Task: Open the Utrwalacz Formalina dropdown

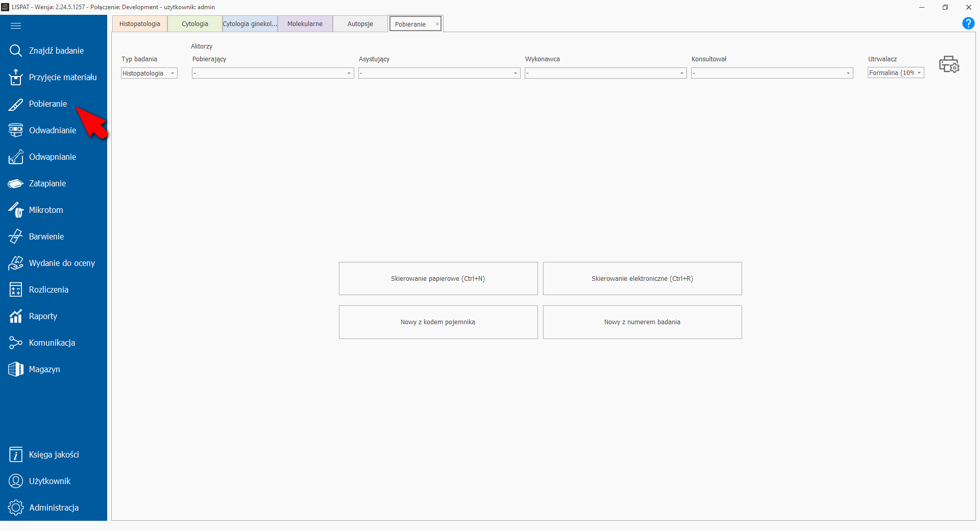Action: pyautogui.click(x=919, y=73)
